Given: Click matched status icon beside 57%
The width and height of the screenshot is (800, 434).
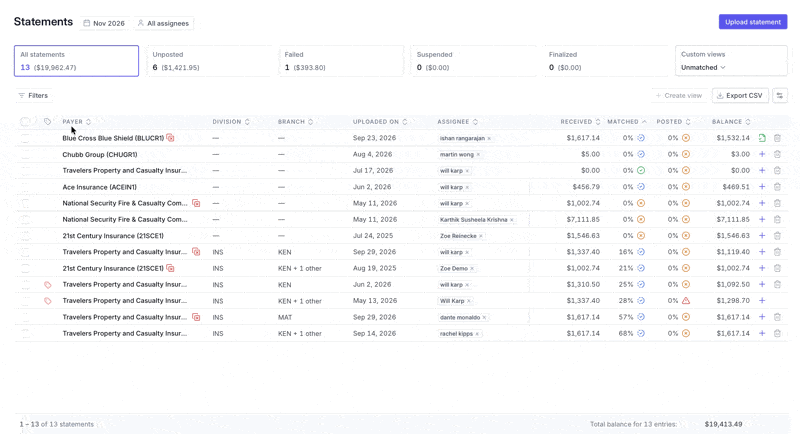Looking at the screenshot, I should tap(641, 317).
